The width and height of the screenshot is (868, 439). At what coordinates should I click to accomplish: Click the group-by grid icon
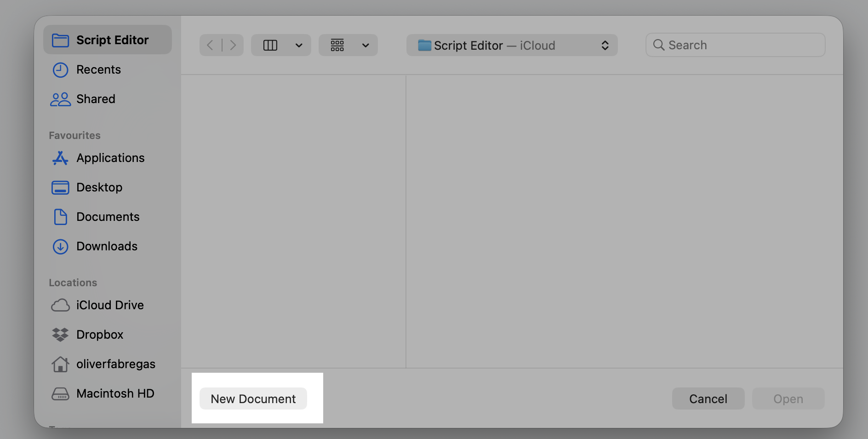337,45
